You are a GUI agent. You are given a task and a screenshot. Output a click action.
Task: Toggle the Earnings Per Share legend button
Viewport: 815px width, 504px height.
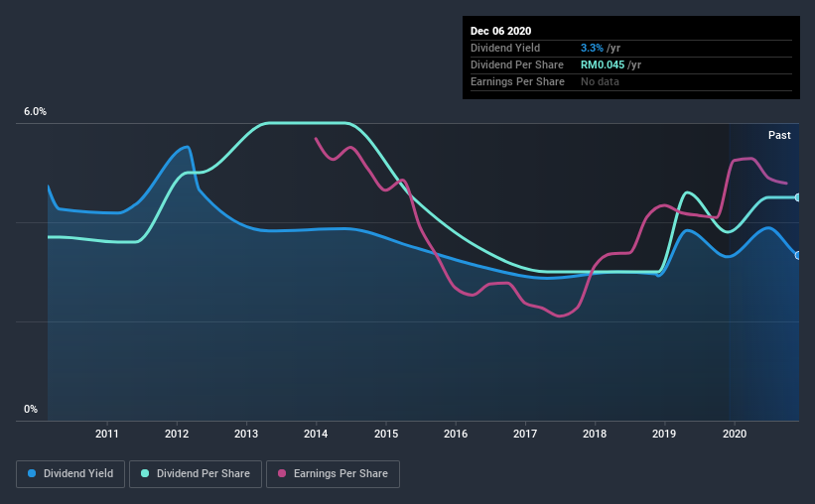(x=334, y=474)
